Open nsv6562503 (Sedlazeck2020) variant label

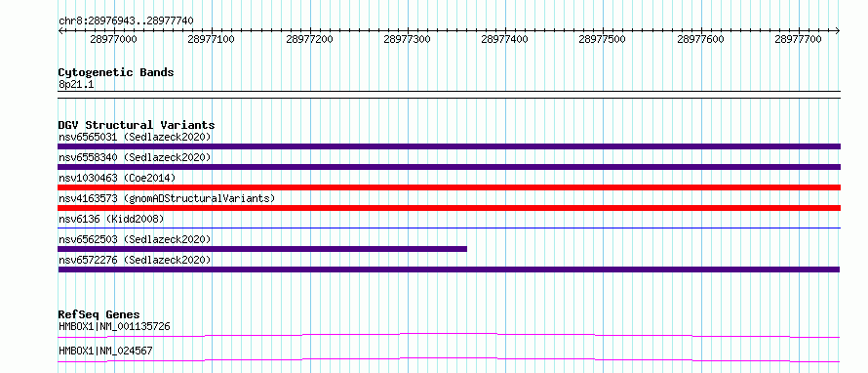[135, 239]
